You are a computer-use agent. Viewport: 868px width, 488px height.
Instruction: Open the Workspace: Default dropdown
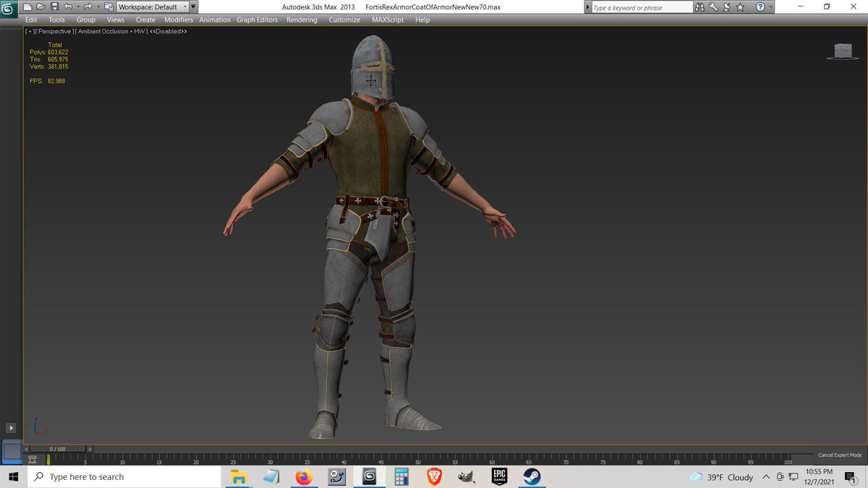point(152,7)
